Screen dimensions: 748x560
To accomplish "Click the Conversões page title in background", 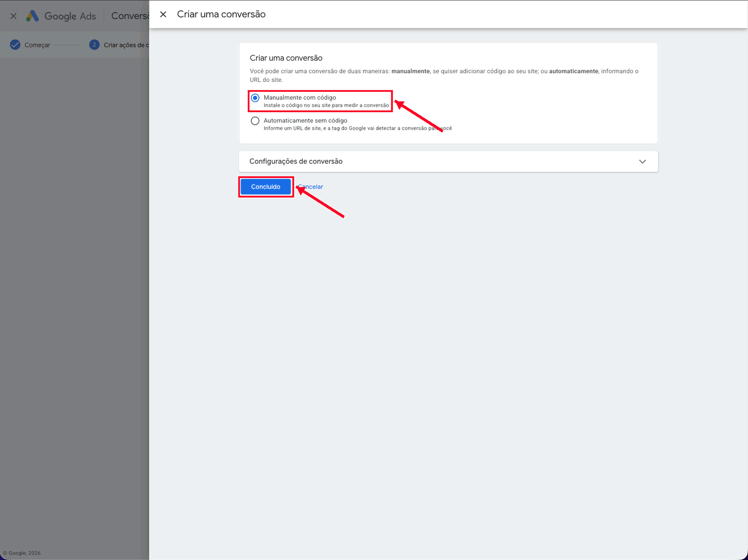I will (130, 16).
